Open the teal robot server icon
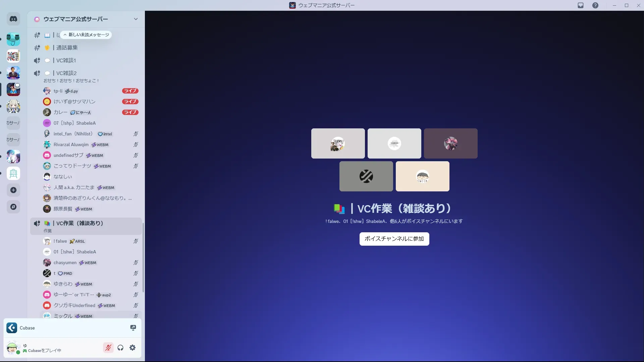Image resolution: width=644 pixels, height=362 pixels. tap(13, 39)
